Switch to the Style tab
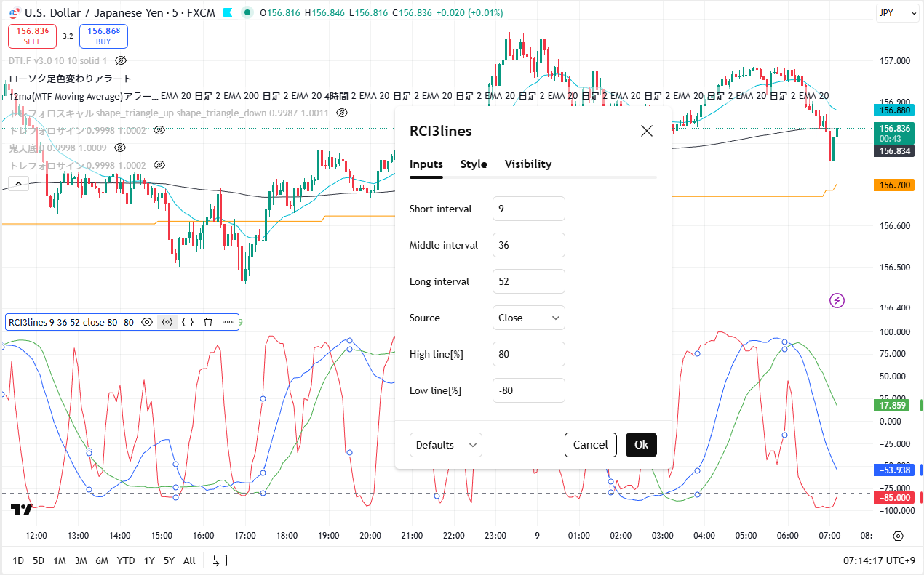 tap(474, 164)
